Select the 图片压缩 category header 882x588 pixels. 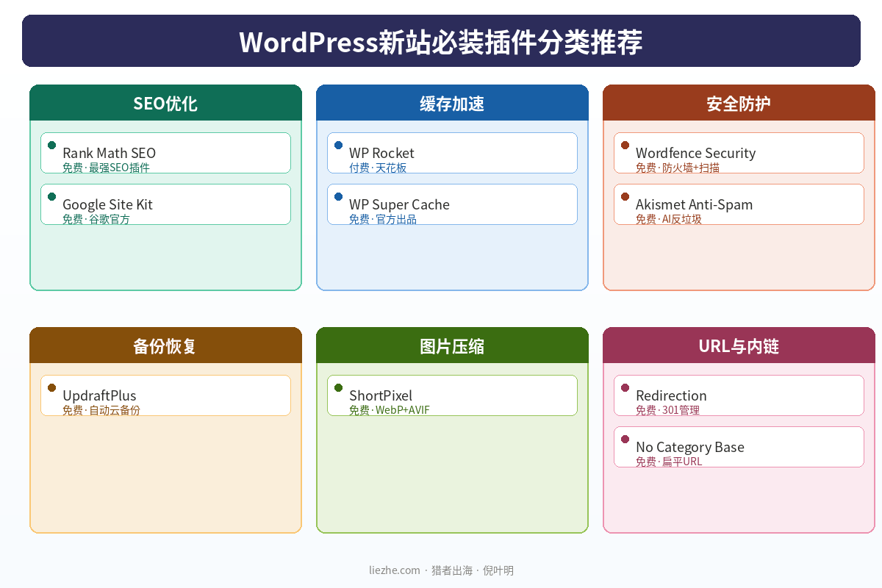click(452, 345)
